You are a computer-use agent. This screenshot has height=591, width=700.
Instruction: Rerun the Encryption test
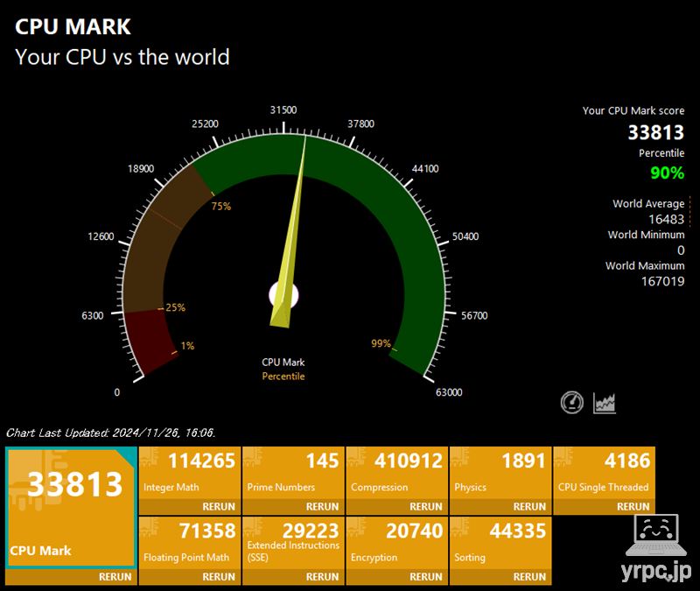(x=425, y=577)
